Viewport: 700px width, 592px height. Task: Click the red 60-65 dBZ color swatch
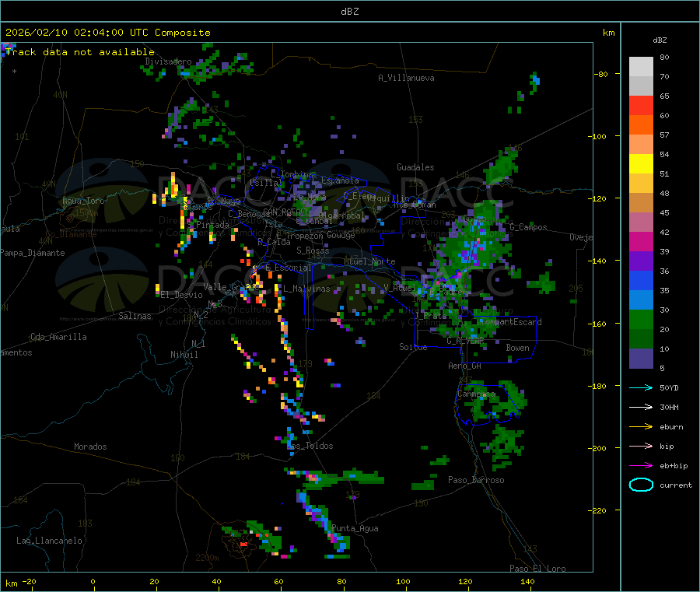(641, 105)
